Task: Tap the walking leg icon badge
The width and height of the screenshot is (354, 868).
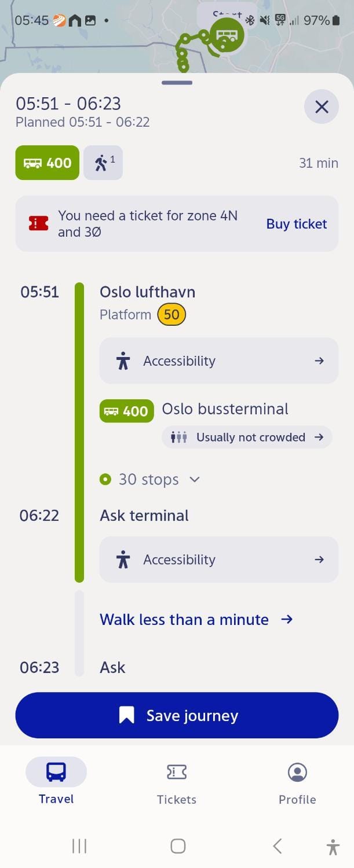Action: click(103, 163)
